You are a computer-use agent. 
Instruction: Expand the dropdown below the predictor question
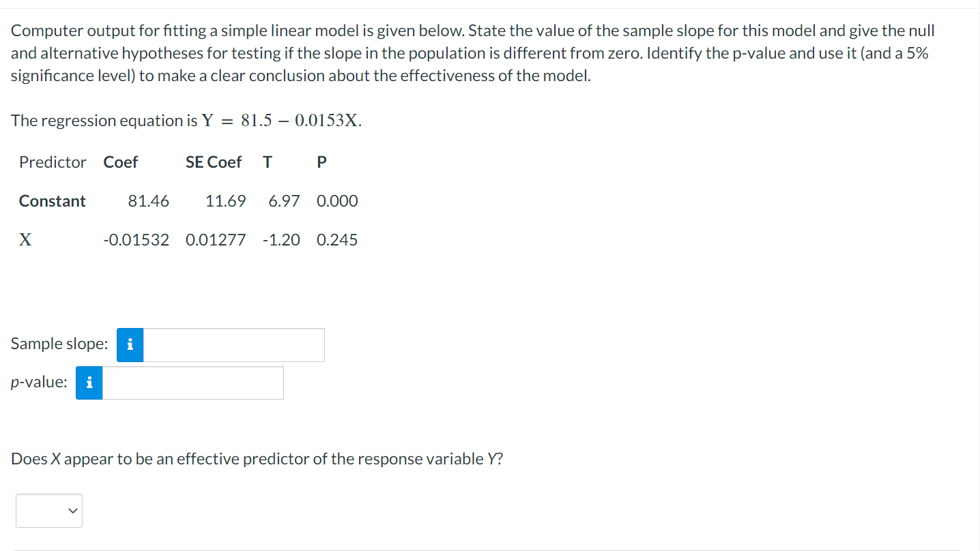(x=48, y=510)
